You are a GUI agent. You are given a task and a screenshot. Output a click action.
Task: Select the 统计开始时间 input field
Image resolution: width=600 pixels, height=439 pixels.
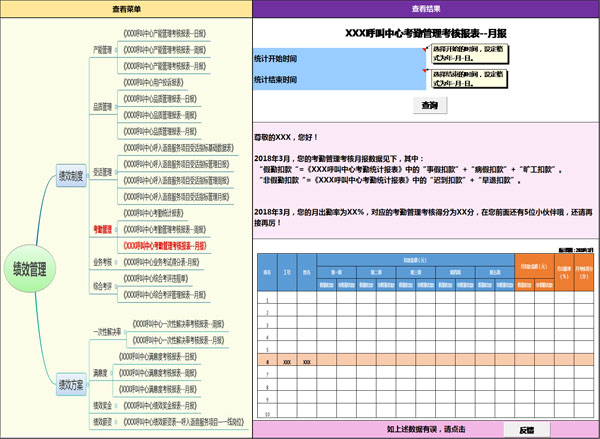[x=339, y=59]
